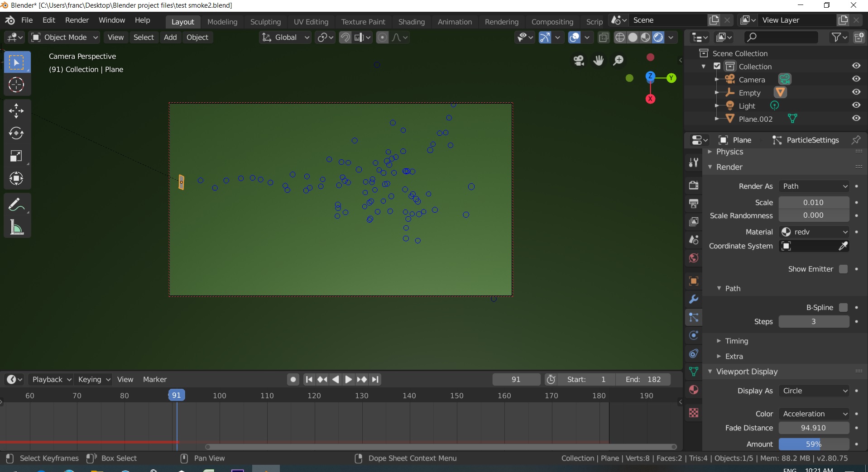Uncheck the Collection exclude checkbox
Viewport: 868px width, 472px height.
pos(717,66)
